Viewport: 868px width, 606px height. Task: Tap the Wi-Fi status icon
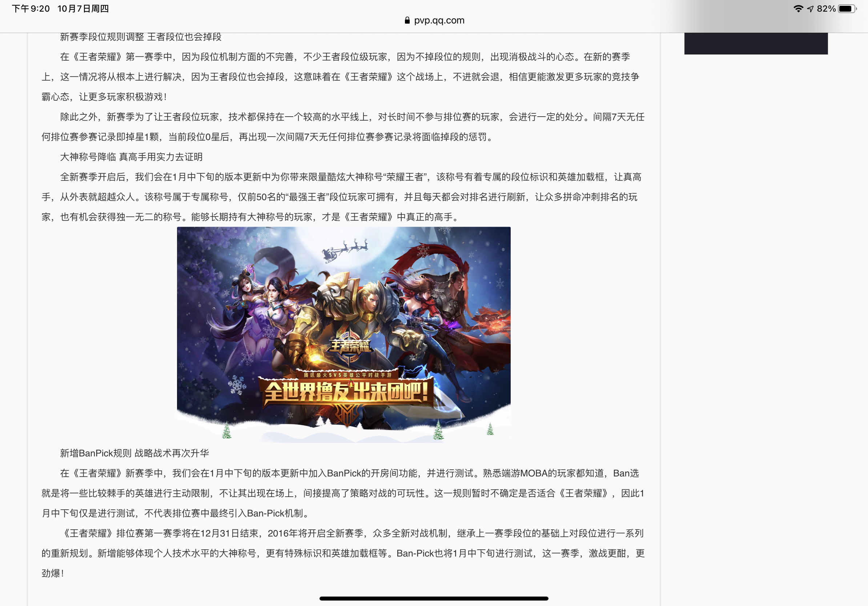click(x=798, y=9)
